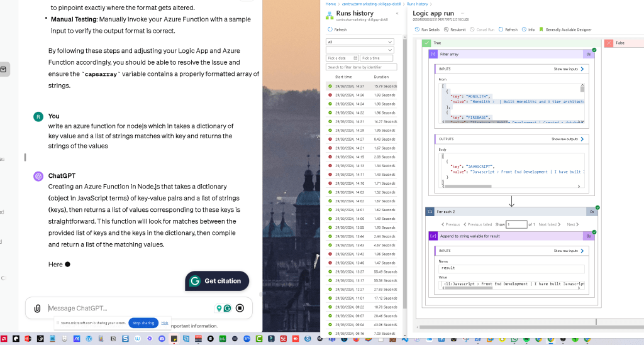Show raw inputs for Filter array
The image size is (644, 345).
click(x=569, y=69)
